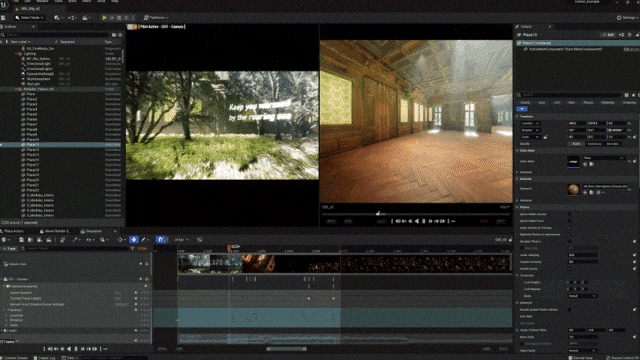The width and height of the screenshot is (640, 360).
Task: Open the Platforms dropdown
Action: (x=156, y=18)
